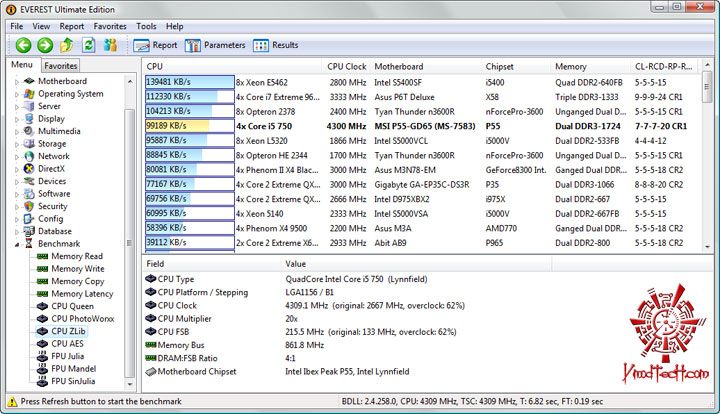This screenshot has height=414, width=720.
Task: Open the Help menu
Action: click(174, 26)
